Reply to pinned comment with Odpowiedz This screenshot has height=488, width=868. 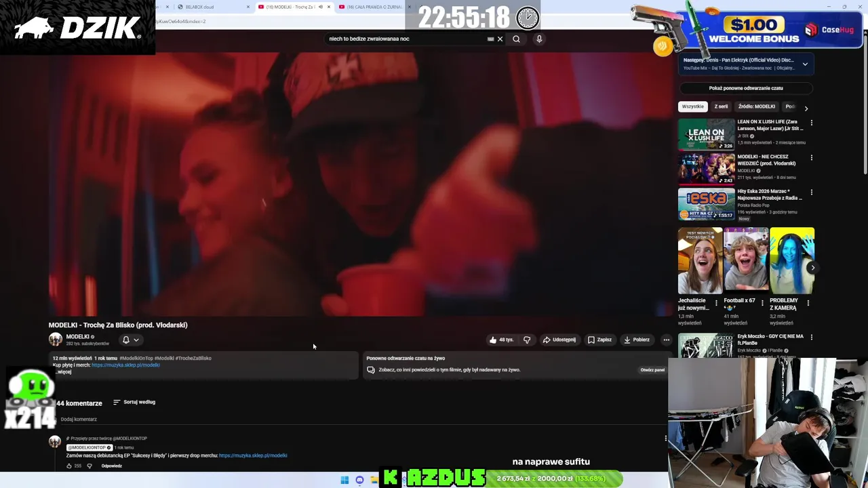[112, 466]
